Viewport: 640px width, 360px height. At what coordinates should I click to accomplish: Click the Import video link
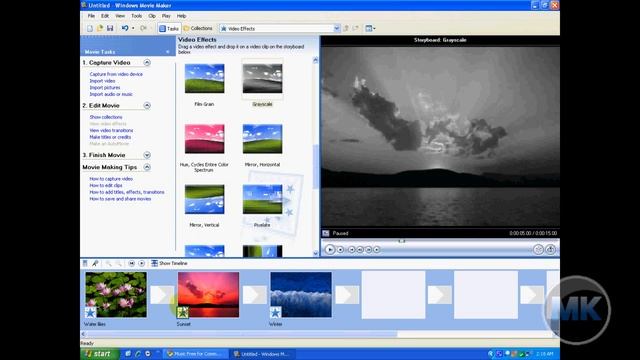point(102,81)
